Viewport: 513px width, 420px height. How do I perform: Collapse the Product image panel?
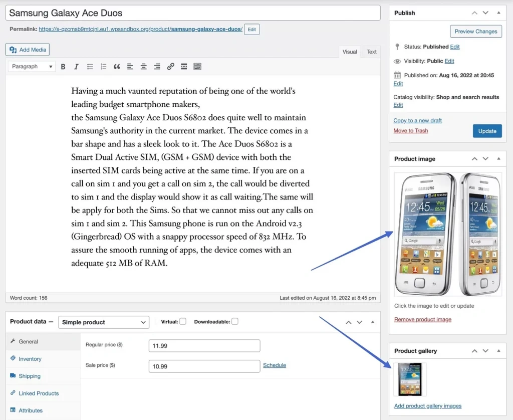tap(498, 159)
